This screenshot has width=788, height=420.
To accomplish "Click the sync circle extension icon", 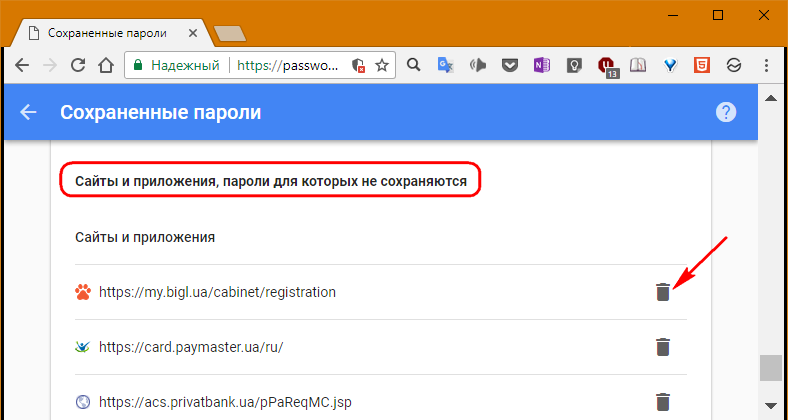I will tap(734, 65).
